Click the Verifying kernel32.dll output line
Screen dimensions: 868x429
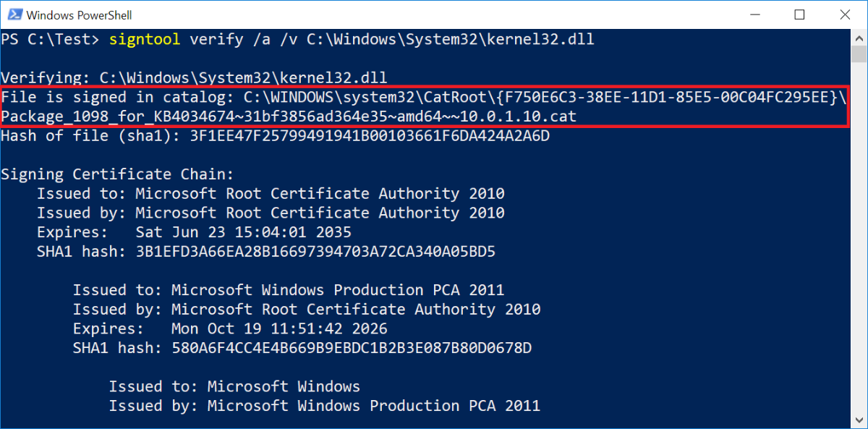194,77
